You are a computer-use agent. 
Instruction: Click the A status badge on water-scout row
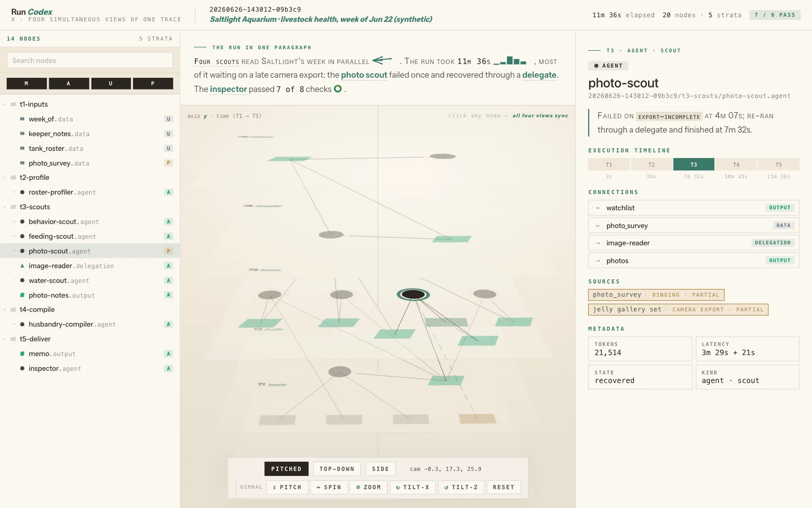(168, 280)
